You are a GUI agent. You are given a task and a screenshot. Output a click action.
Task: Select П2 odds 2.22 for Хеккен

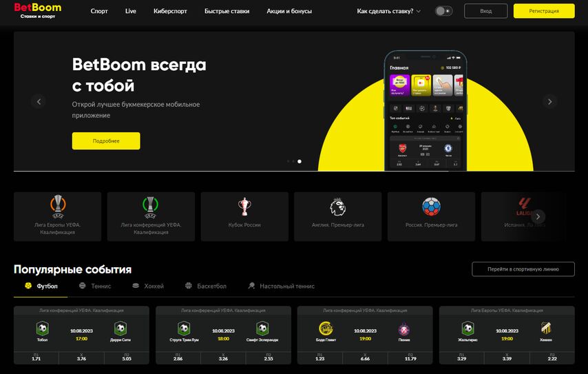point(552,357)
